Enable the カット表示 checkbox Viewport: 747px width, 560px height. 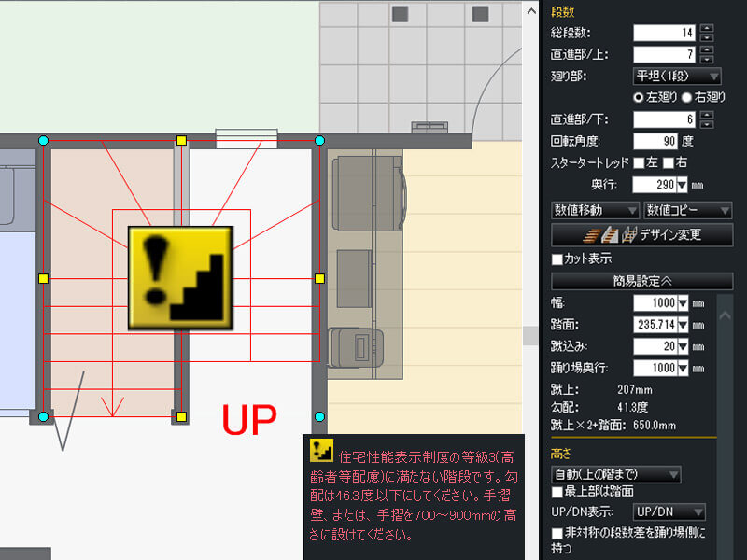click(557, 259)
